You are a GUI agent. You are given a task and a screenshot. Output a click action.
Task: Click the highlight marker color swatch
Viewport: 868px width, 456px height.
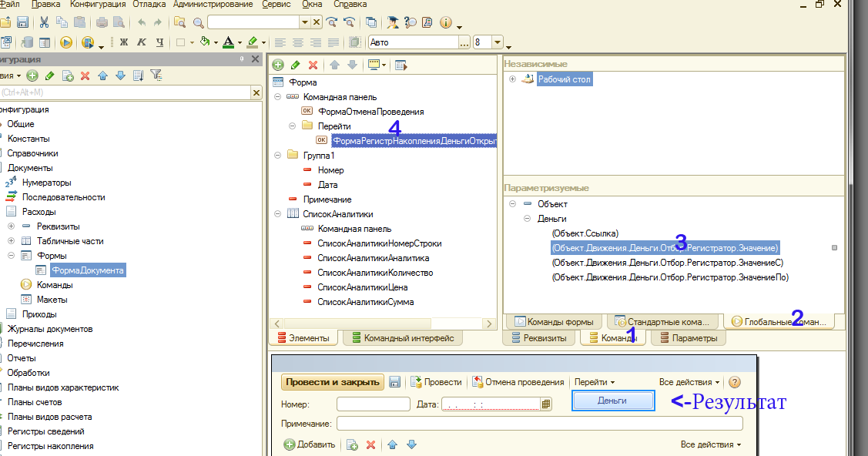click(x=253, y=42)
